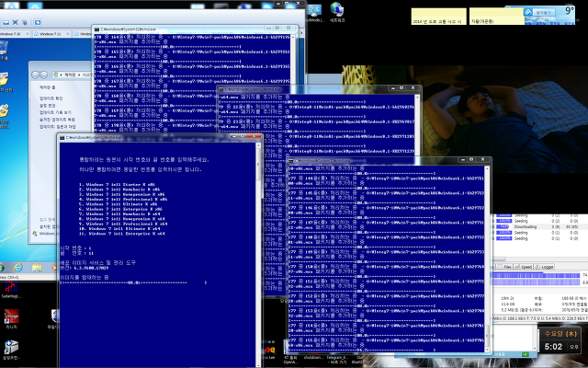
Task: Open the Files tab in the torrent client
Action: (504, 267)
